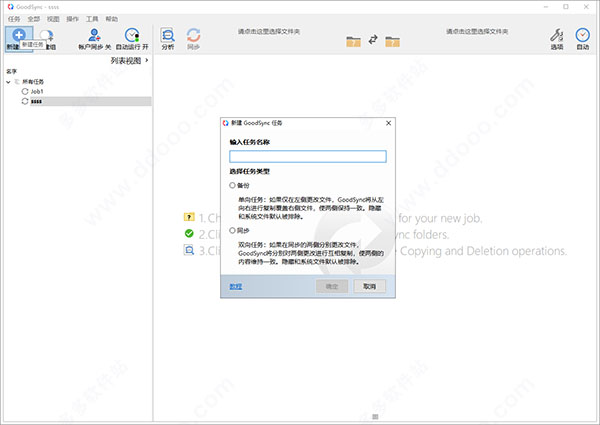Open the 任务 menu
The width and height of the screenshot is (600, 425).
(x=14, y=19)
